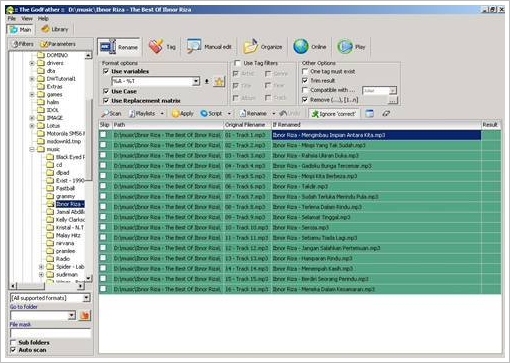Select row Ibnor Riza - Selamat Tinggal.mp3
This screenshot has height=363, width=510.
tap(300, 217)
